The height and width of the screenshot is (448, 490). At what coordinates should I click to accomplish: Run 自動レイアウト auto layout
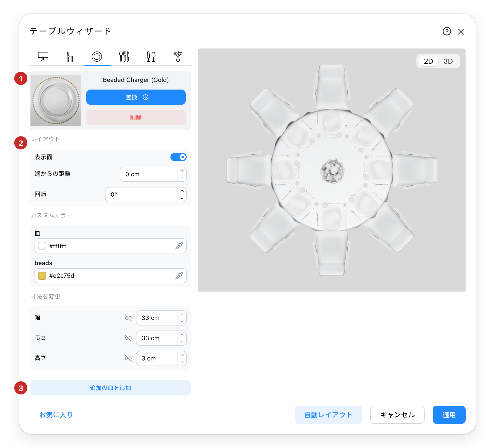point(328,415)
